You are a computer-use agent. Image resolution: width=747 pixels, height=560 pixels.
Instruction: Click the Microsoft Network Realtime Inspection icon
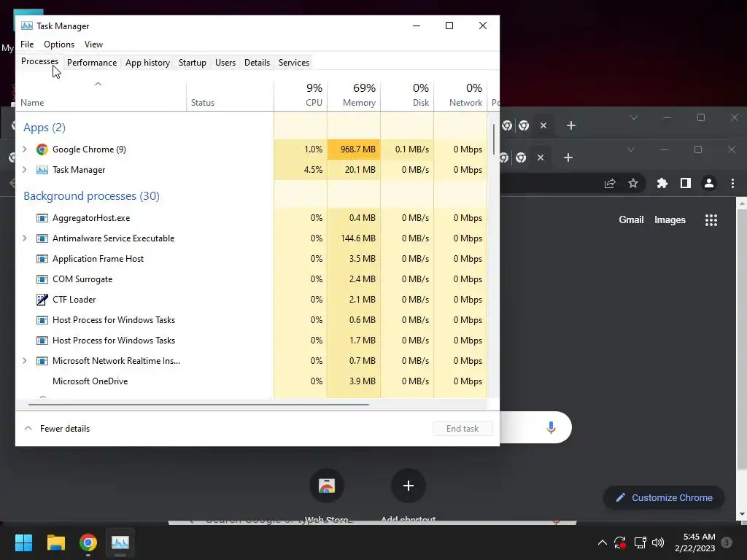42,361
